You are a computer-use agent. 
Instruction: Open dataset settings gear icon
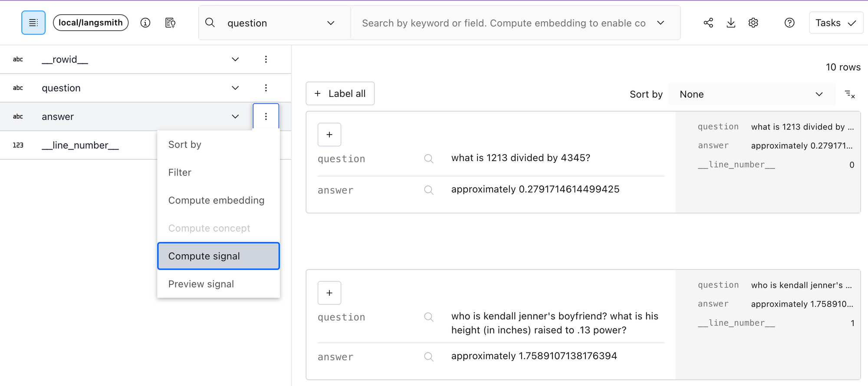753,23
